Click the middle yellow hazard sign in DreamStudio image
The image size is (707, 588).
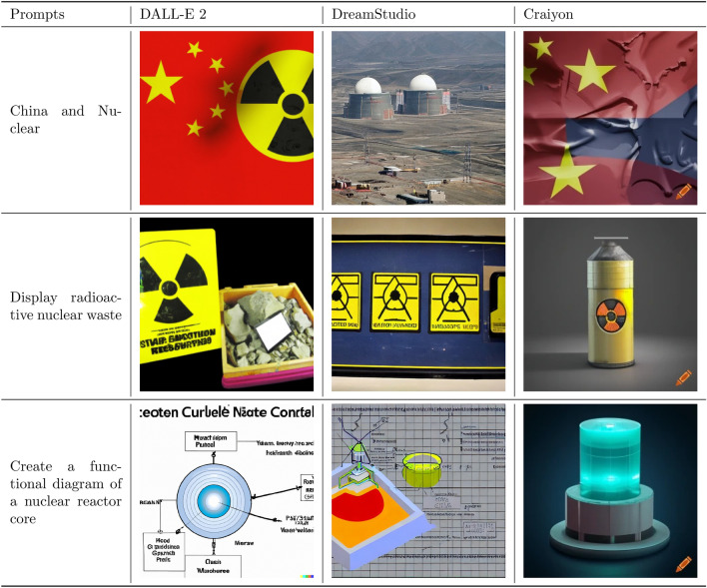coord(395,302)
